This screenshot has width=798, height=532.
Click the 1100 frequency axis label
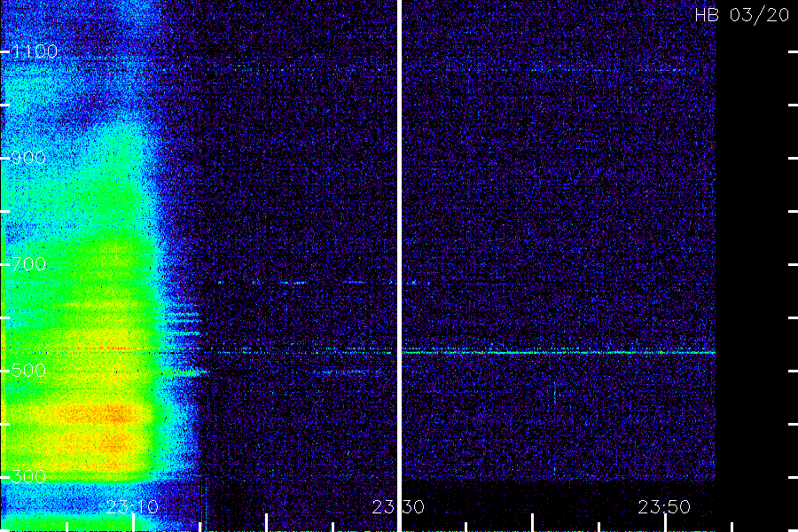pyautogui.click(x=35, y=51)
